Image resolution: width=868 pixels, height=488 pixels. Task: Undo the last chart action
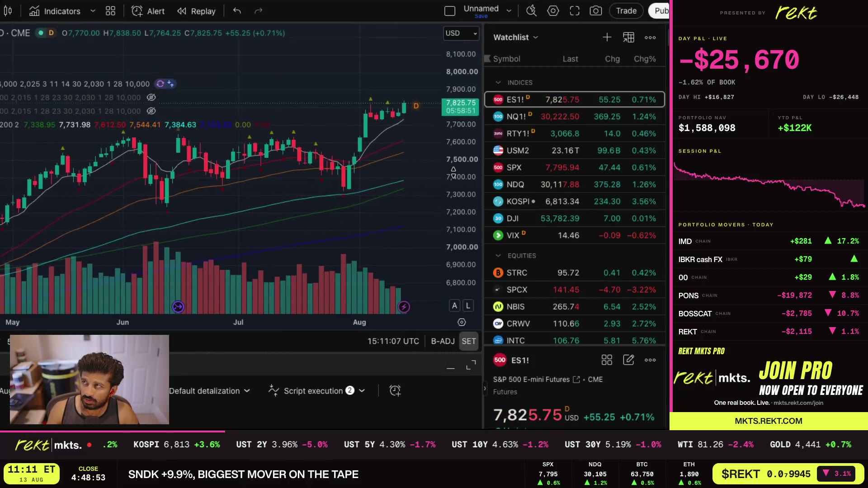click(x=237, y=11)
